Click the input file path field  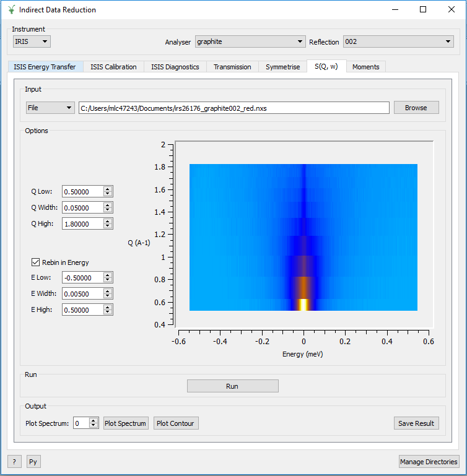point(234,108)
